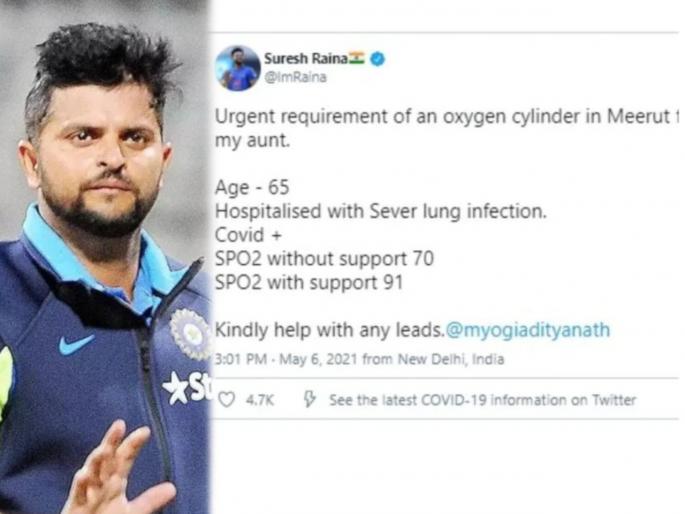Click the Suresh Raina display name
685x514 pixels.
(306, 58)
